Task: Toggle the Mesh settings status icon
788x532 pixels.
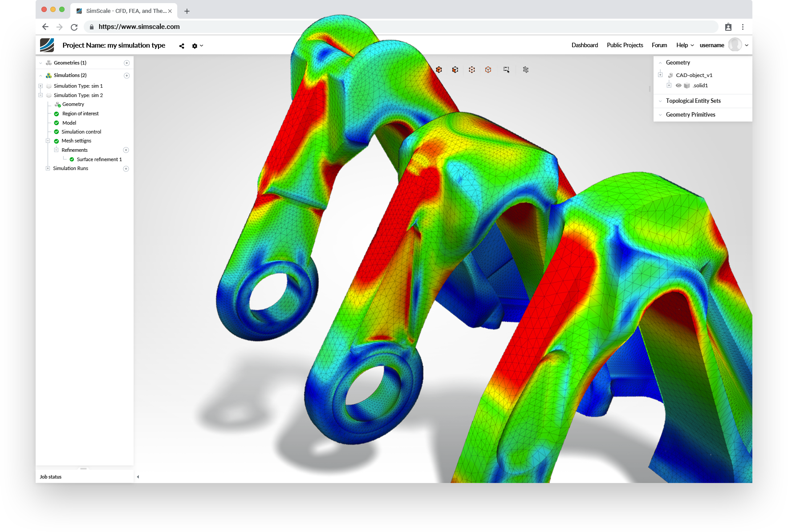Action: [57, 141]
